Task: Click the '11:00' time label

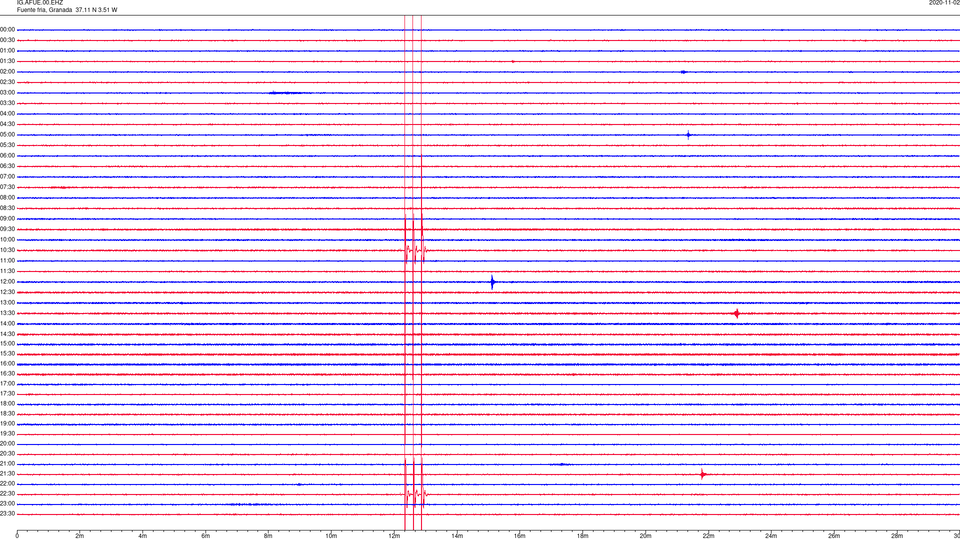Action: (x=7, y=260)
